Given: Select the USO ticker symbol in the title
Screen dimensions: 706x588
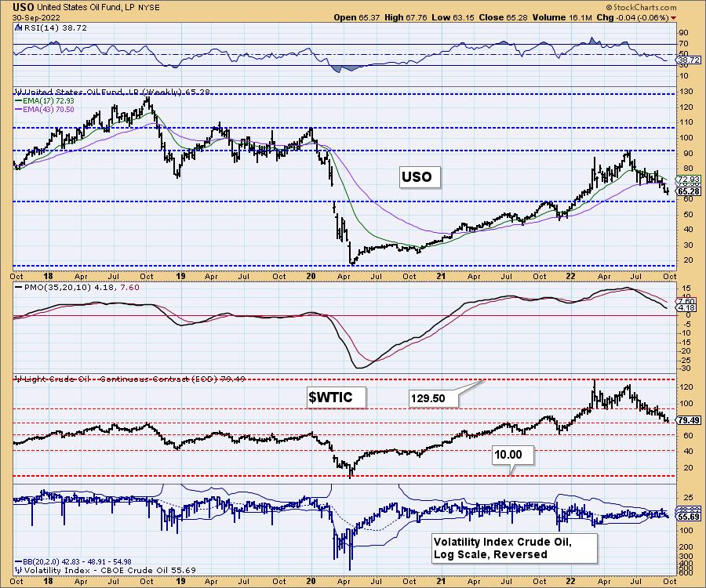Looking at the screenshot, I should point(23,7).
